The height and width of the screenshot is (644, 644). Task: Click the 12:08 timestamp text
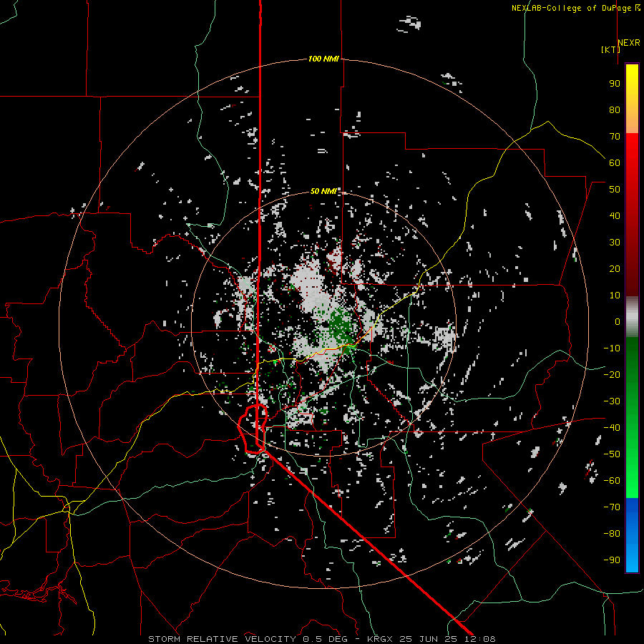(x=480, y=639)
